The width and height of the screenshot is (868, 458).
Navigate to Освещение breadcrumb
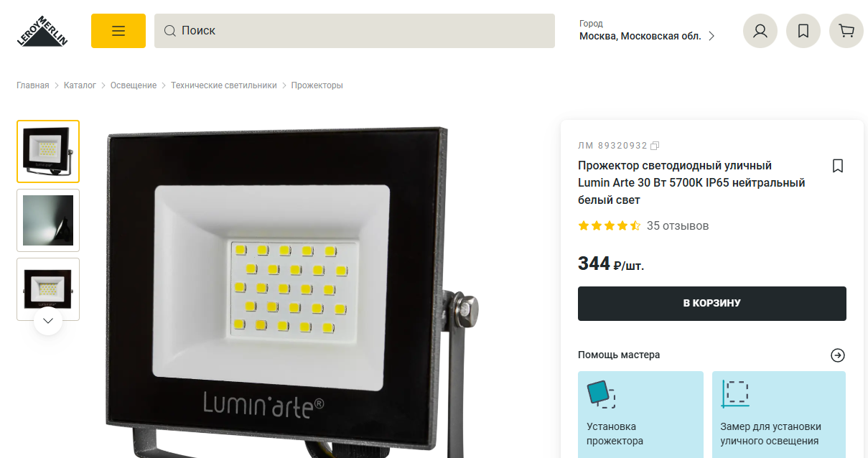tap(134, 85)
